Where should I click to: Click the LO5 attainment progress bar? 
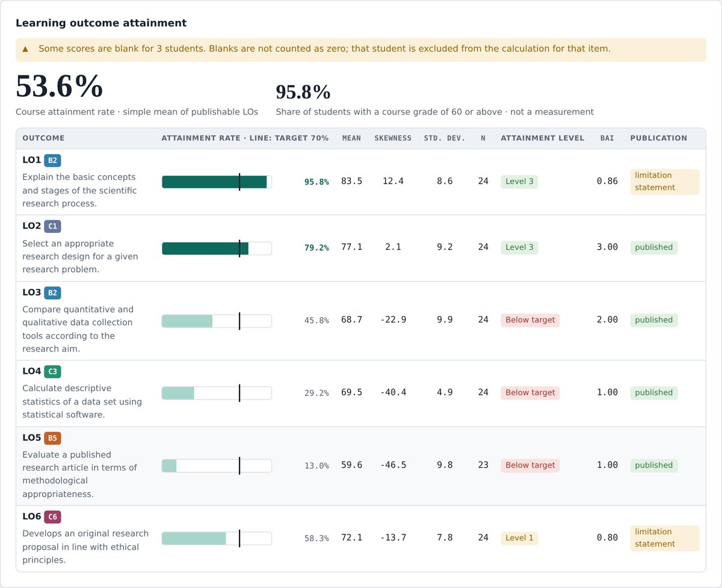tap(217, 466)
